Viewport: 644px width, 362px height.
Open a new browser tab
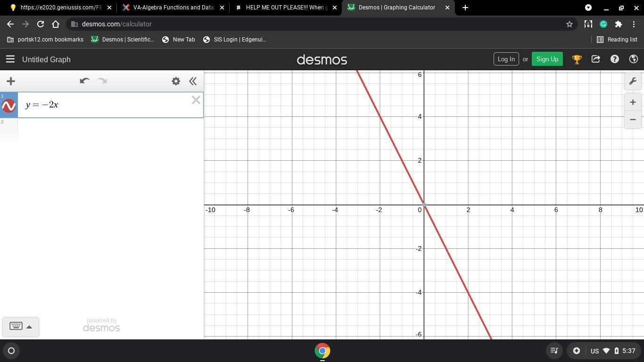465,8
